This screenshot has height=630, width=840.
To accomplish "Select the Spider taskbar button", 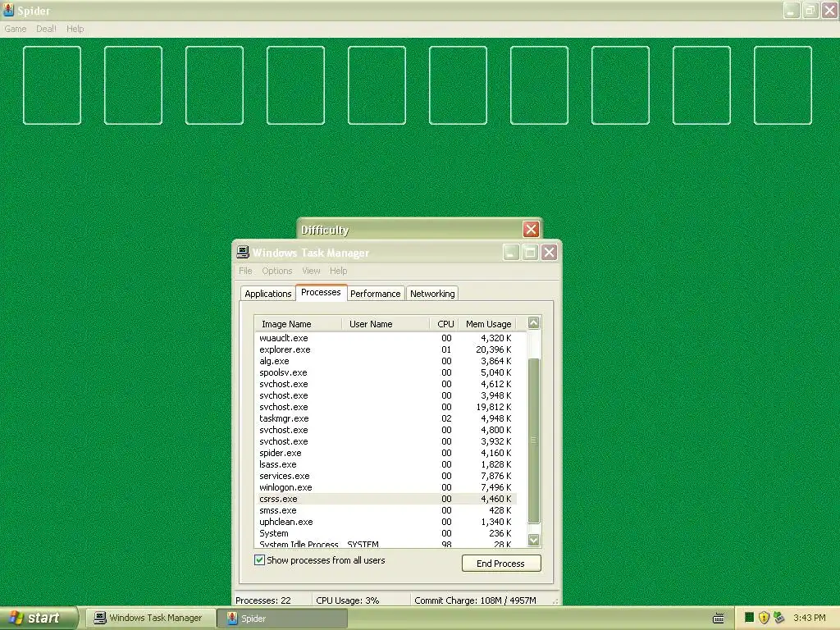I will point(282,618).
